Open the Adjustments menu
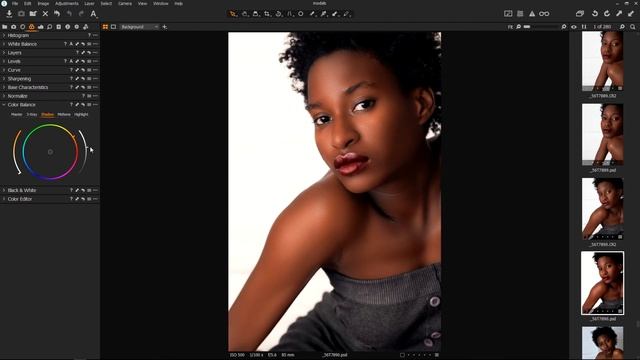Viewport: 640px width, 360px height. pyautogui.click(x=67, y=3)
